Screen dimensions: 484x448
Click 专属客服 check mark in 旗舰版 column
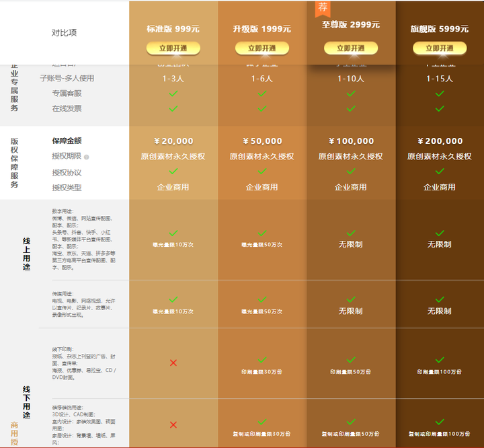pos(440,94)
